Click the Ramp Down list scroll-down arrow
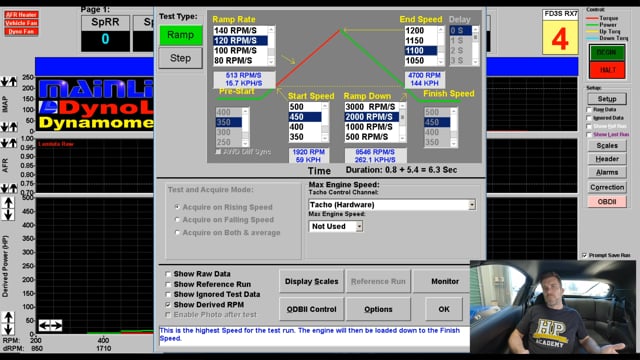 402,139
